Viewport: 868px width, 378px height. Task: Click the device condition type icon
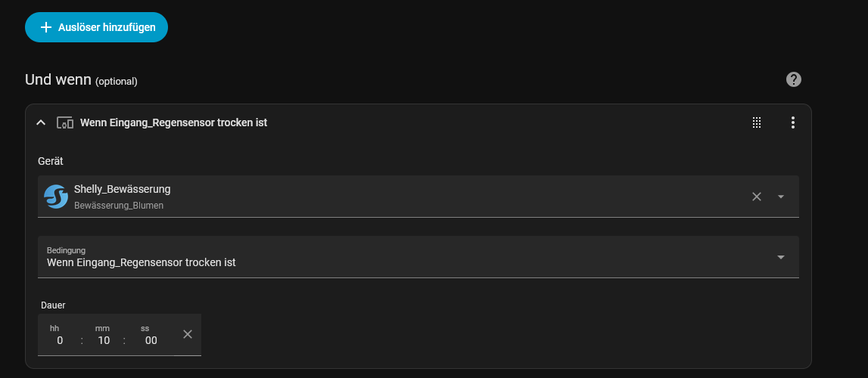click(65, 122)
